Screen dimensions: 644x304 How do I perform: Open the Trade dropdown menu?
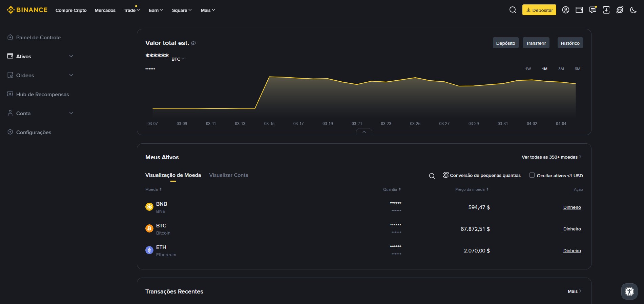[131, 10]
